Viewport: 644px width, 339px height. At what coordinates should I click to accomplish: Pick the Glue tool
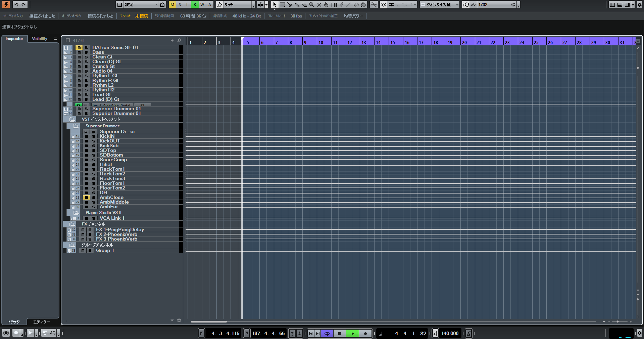pyautogui.click(x=297, y=5)
